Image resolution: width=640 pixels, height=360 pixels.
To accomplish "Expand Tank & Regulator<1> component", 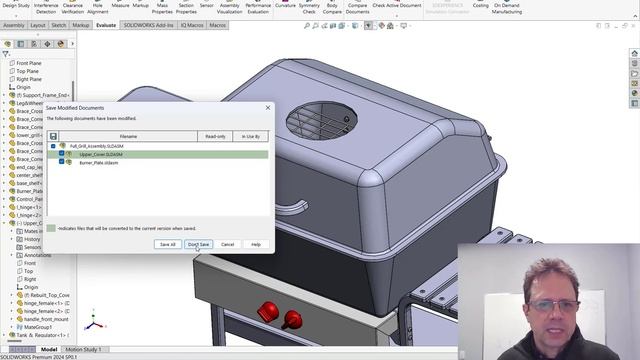I will 4,335.
